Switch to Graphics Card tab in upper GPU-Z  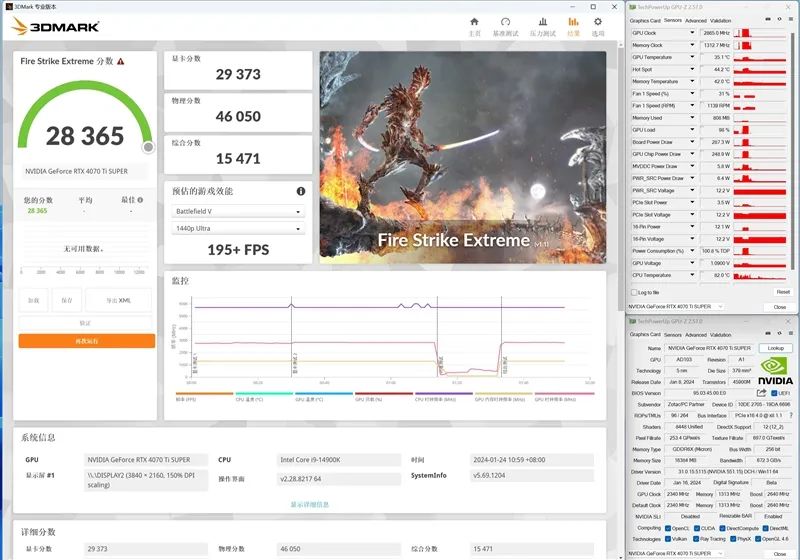pyautogui.click(x=645, y=20)
